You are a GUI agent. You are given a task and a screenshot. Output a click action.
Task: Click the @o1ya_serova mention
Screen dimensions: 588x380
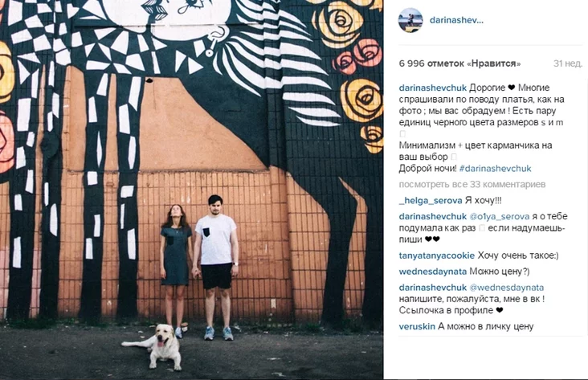(x=500, y=216)
